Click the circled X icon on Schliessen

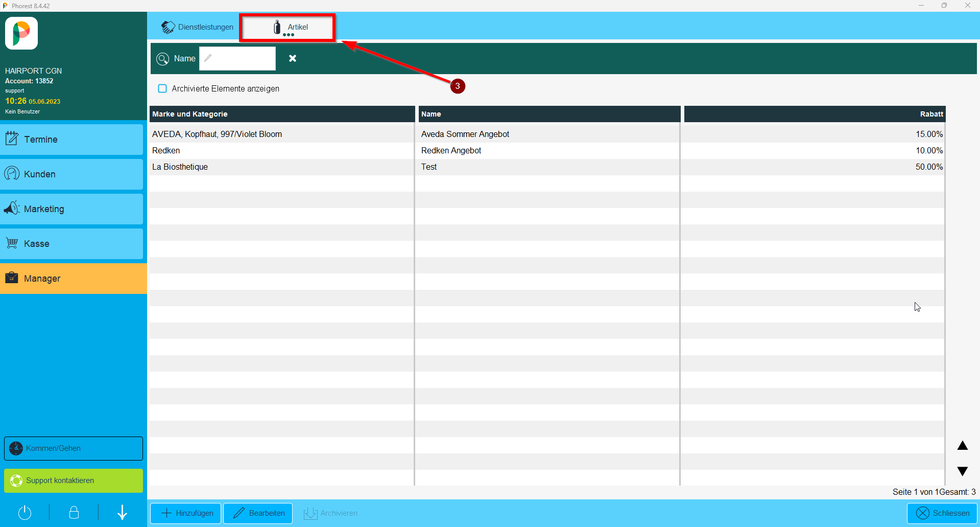[923, 513]
